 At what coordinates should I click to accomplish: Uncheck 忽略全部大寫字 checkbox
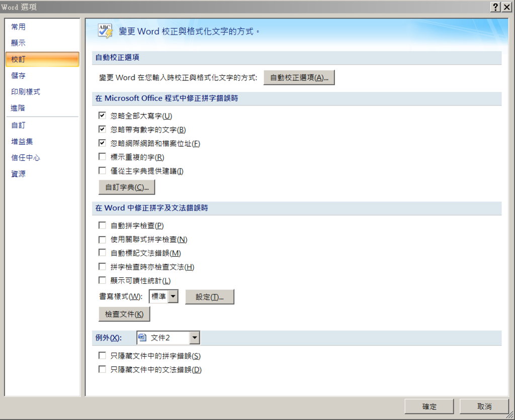[x=102, y=116]
